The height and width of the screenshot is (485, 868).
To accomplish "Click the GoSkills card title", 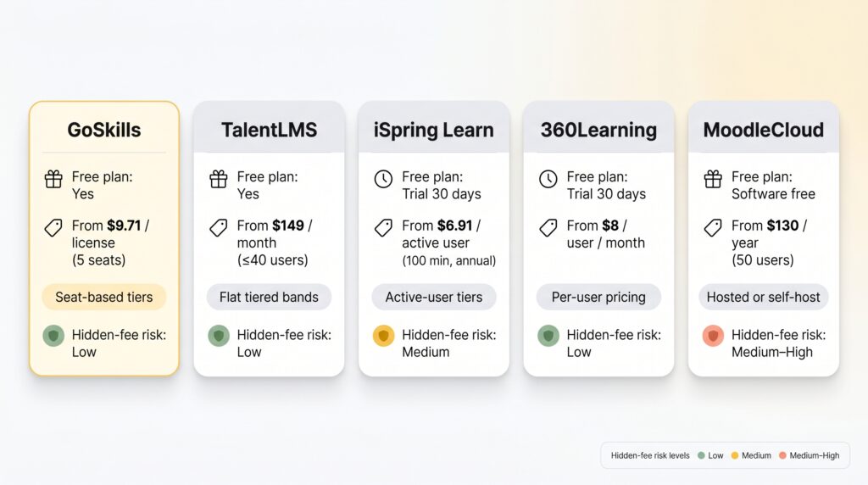I will point(103,130).
